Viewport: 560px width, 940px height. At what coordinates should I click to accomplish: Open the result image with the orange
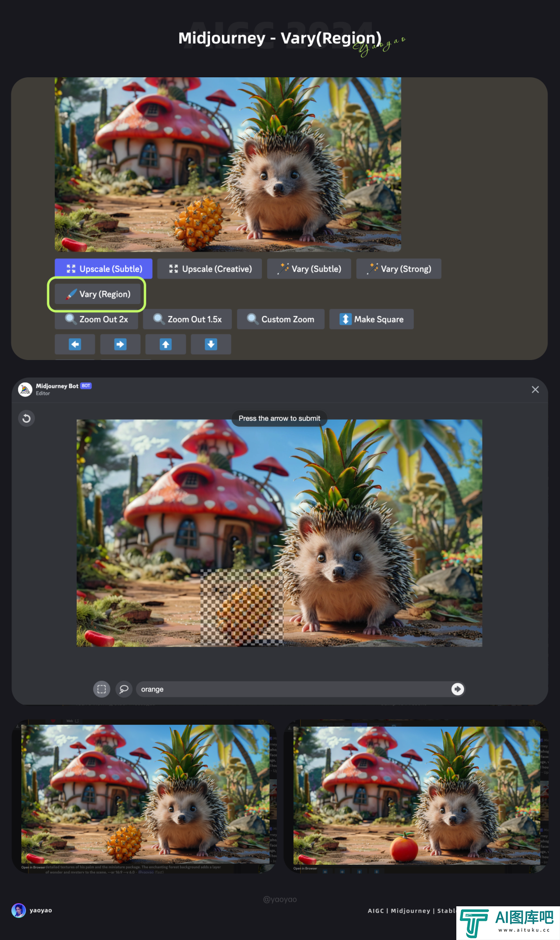pos(417,795)
